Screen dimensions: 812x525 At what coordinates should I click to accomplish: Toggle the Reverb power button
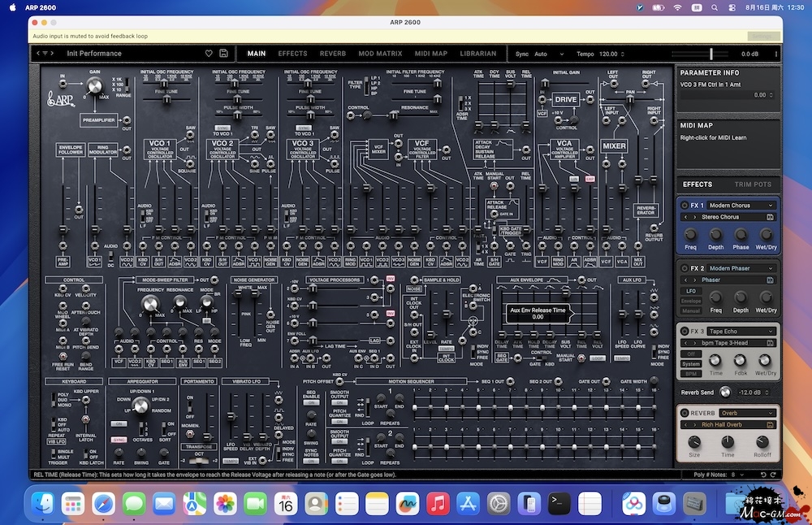pos(685,413)
